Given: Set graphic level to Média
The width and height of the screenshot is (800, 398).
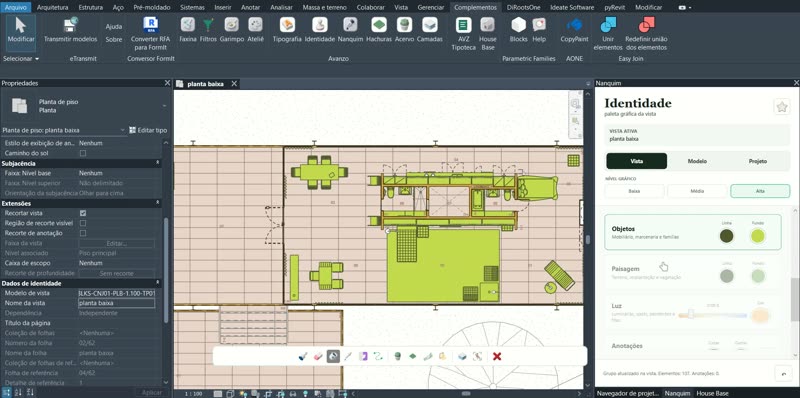Looking at the screenshot, I should pyautogui.click(x=697, y=191).
